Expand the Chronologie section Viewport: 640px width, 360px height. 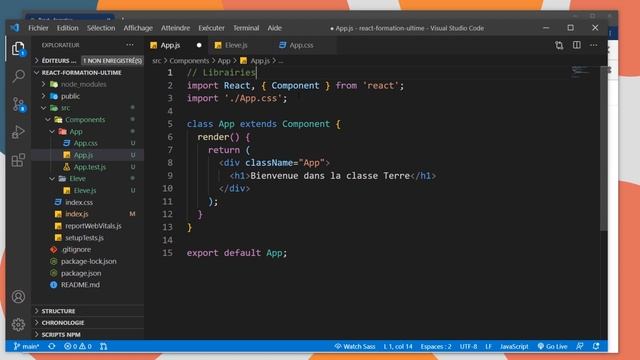[x=88, y=322]
